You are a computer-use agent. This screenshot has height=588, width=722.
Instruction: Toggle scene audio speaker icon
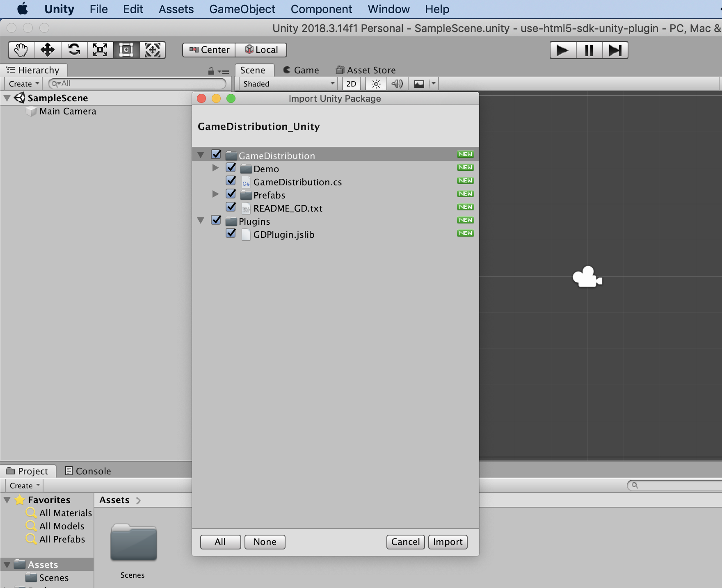397,84
